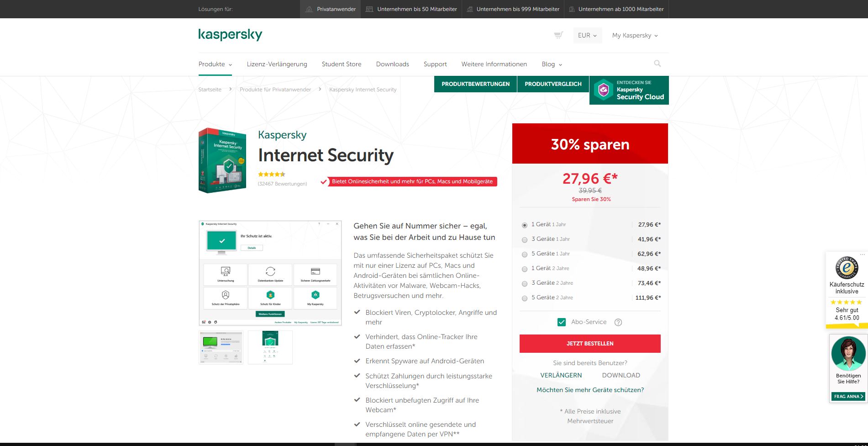This screenshot has width=868, height=446.
Task: Click Möchten Sie mehr Geräte schützen?
Action: point(590,390)
